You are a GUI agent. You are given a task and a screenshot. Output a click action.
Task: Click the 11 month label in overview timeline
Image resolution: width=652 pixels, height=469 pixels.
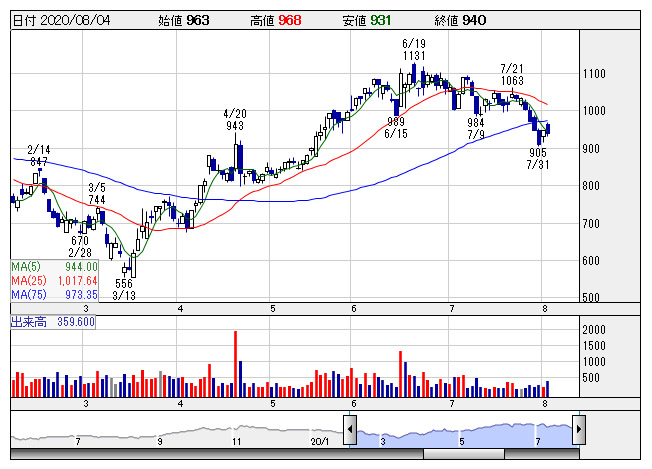pyautogui.click(x=237, y=442)
